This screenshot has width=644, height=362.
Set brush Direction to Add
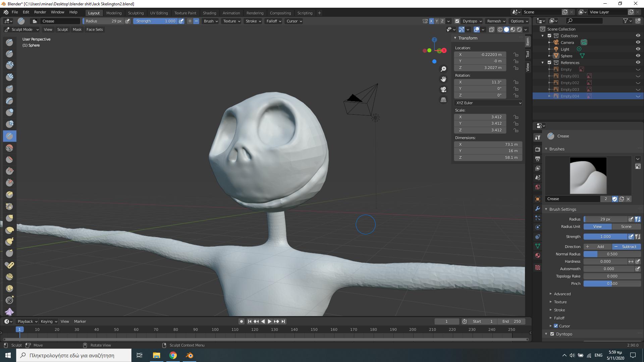598,247
